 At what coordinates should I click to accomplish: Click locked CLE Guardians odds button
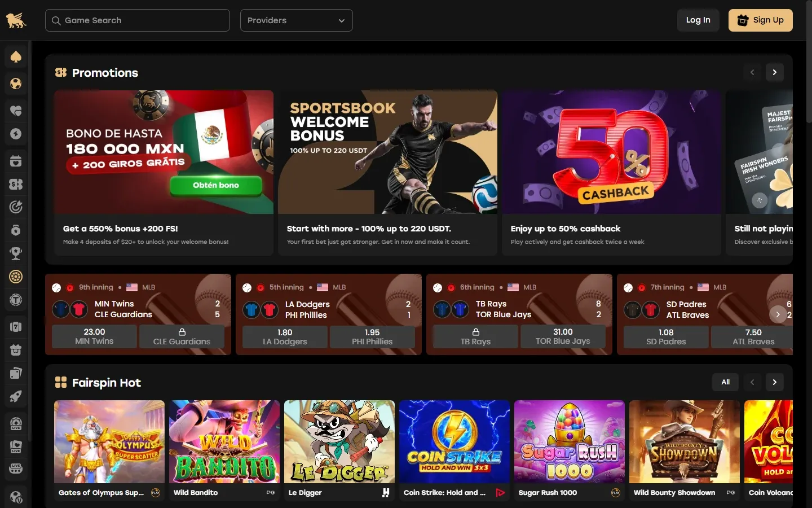(x=182, y=336)
